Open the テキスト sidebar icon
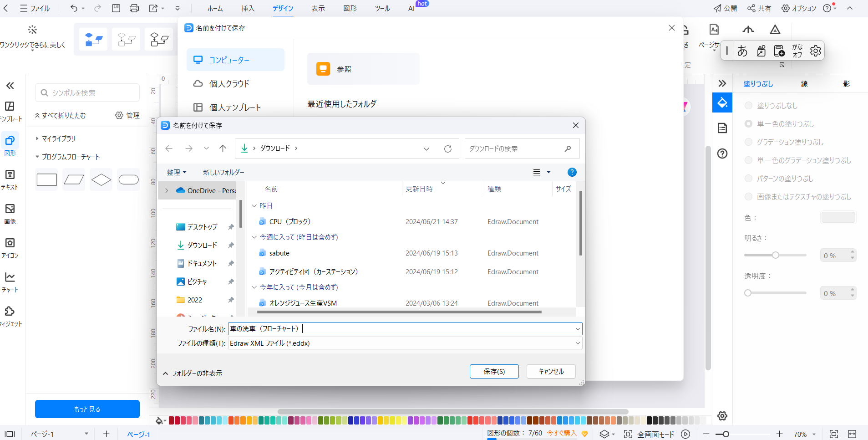 (10, 179)
